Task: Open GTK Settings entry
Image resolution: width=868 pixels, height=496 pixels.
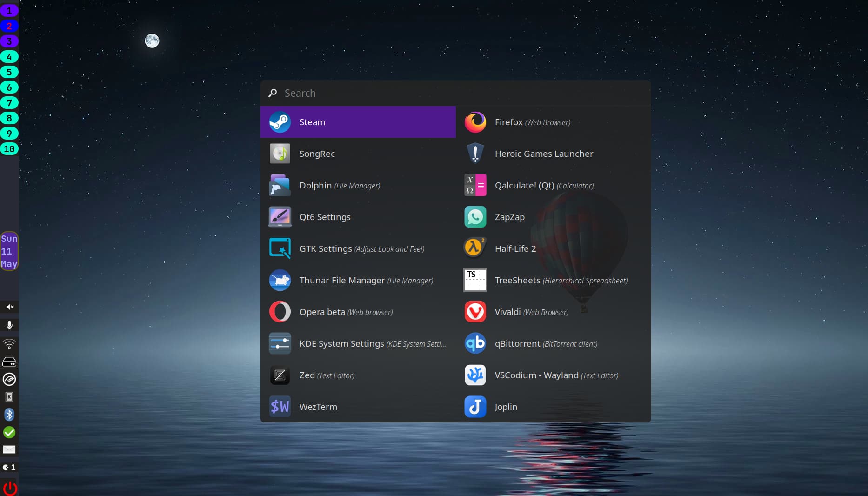Action: point(358,248)
